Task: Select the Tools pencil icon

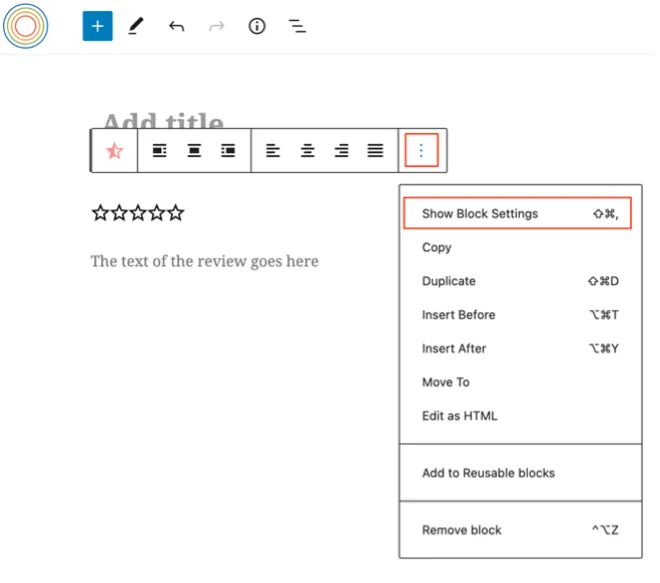Action: 136,26
